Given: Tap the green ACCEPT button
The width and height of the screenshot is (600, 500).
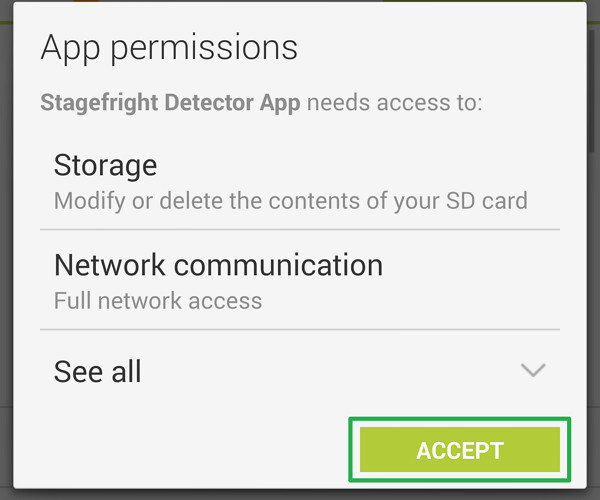Looking at the screenshot, I should 459,450.
